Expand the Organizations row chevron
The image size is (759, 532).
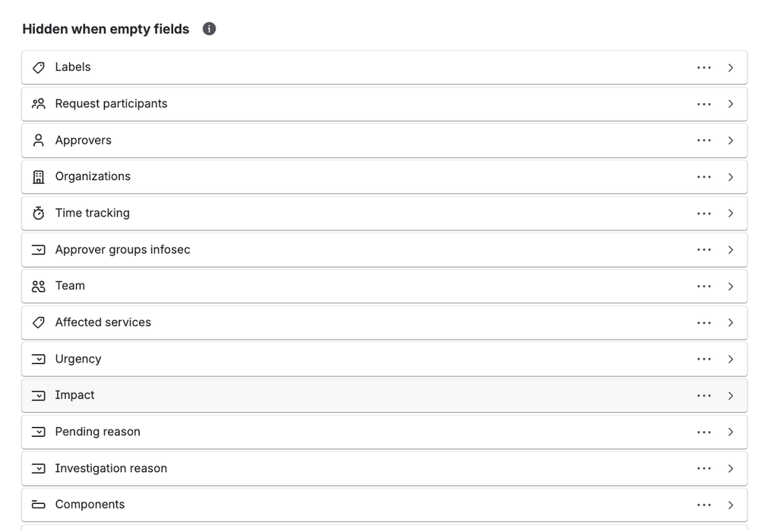731,177
